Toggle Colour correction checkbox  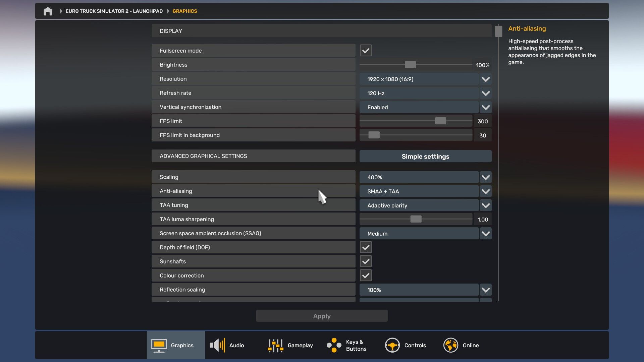point(366,276)
